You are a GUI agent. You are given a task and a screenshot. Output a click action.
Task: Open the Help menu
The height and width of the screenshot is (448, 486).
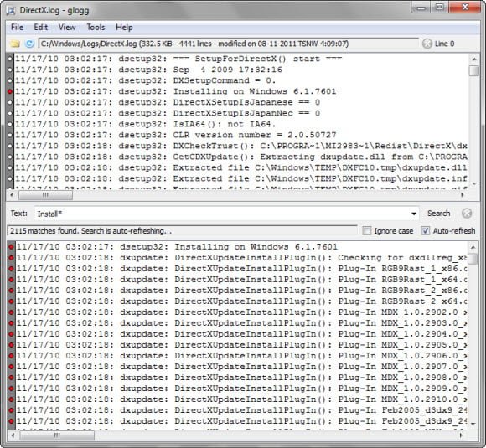[x=124, y=28]
